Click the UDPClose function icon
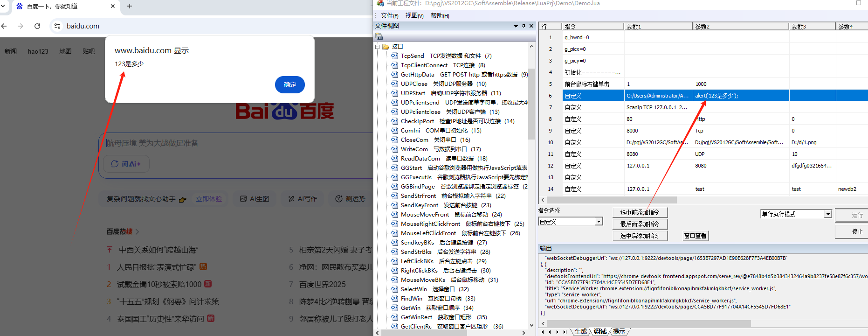The image size is (868, 336). click(x=394, y=84)
